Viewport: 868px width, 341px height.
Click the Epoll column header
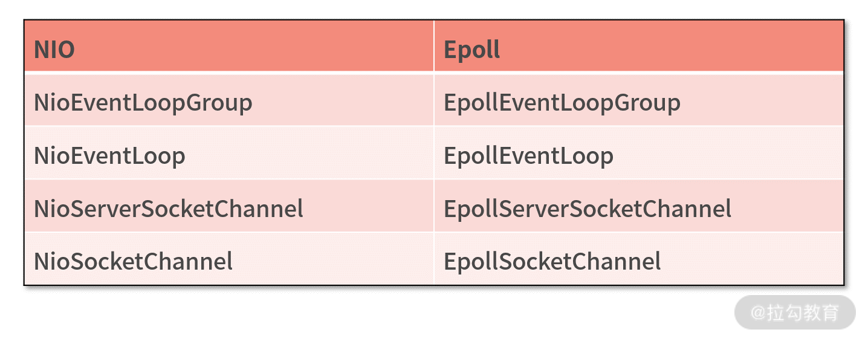pos(471,49)
